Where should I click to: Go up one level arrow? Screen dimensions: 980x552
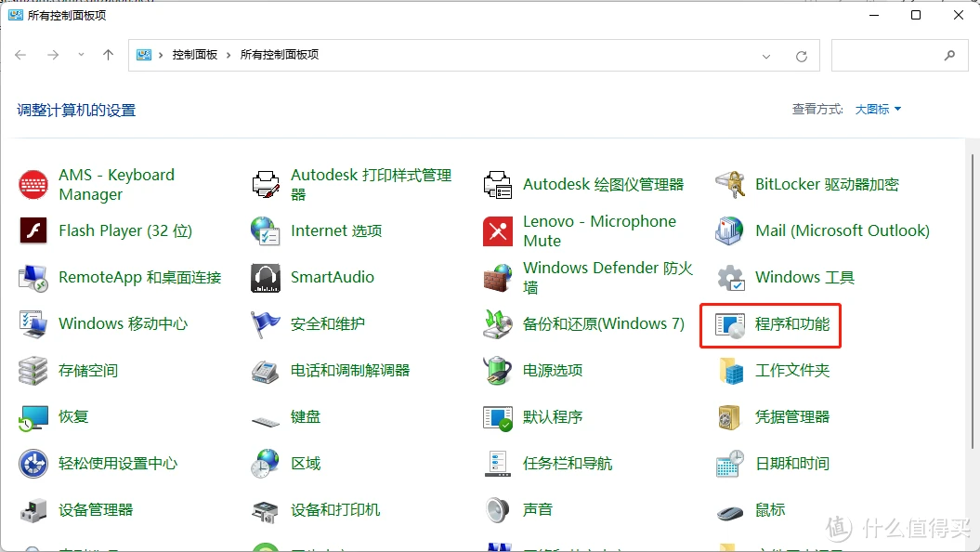pos(108,55)
